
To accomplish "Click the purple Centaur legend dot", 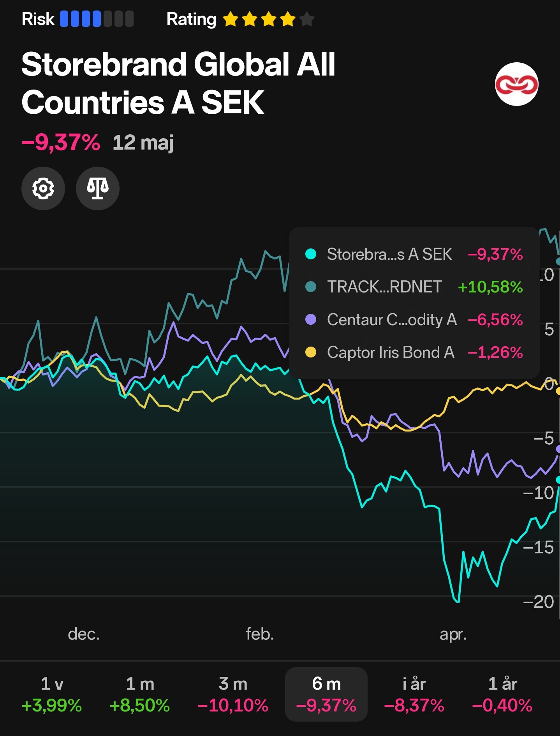I will [311, 320].
